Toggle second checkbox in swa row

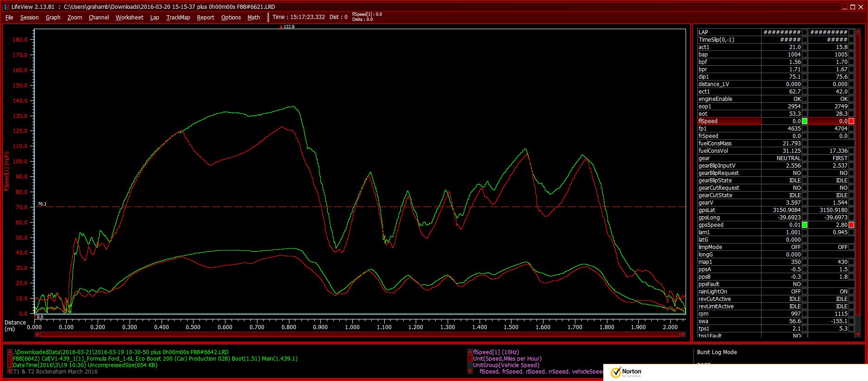(851, 321)
